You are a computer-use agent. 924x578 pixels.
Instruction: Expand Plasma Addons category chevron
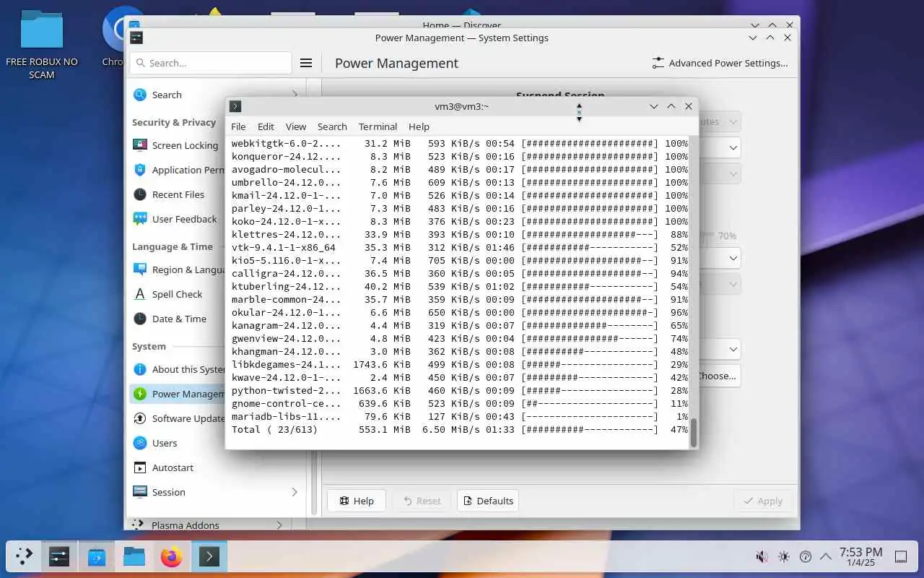(x=281, y=525)
